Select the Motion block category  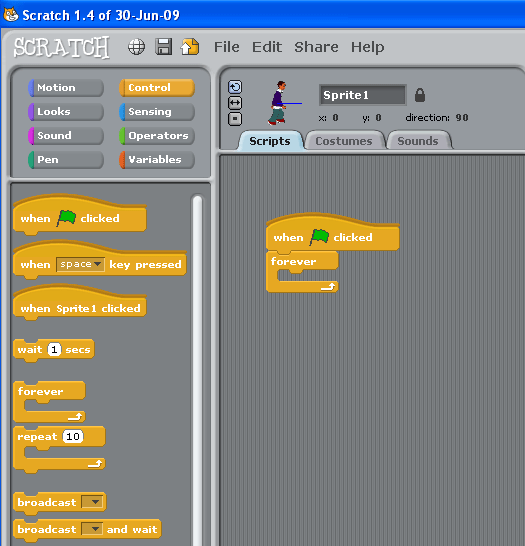click(66, 87)
